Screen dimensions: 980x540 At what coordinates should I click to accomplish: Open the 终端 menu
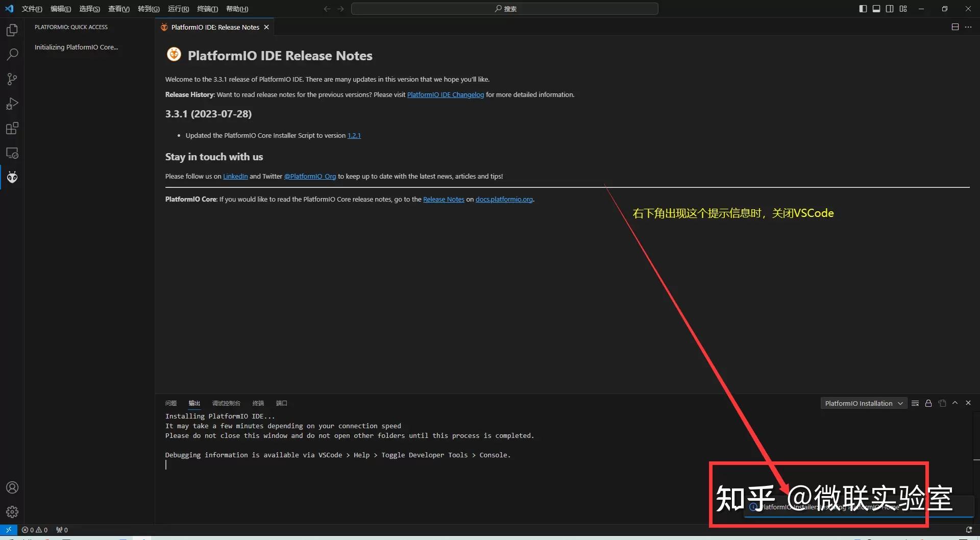207,9
